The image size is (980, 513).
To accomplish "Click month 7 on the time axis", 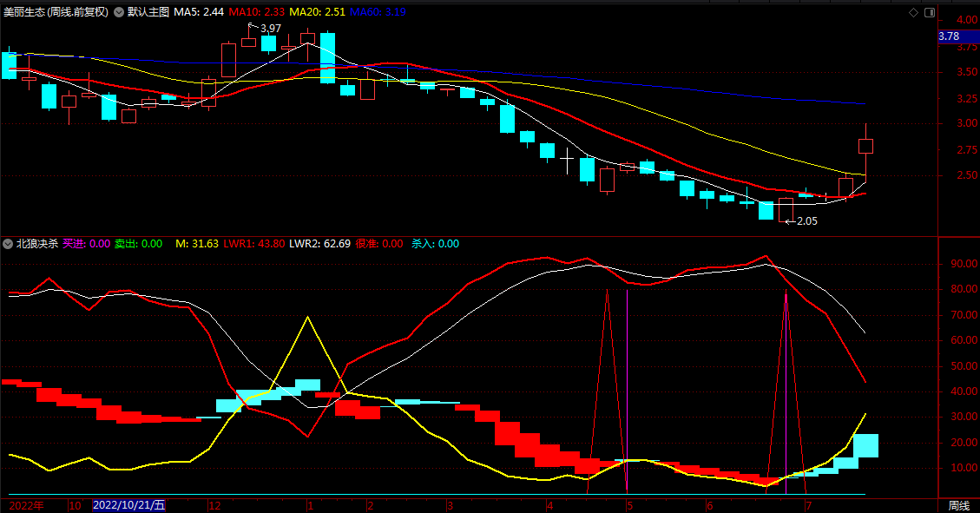I will [x=809, y=505].
